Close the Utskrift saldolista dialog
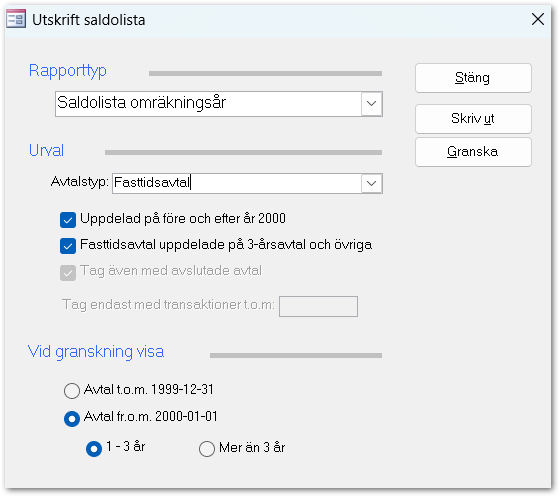 tap(538, 19)
